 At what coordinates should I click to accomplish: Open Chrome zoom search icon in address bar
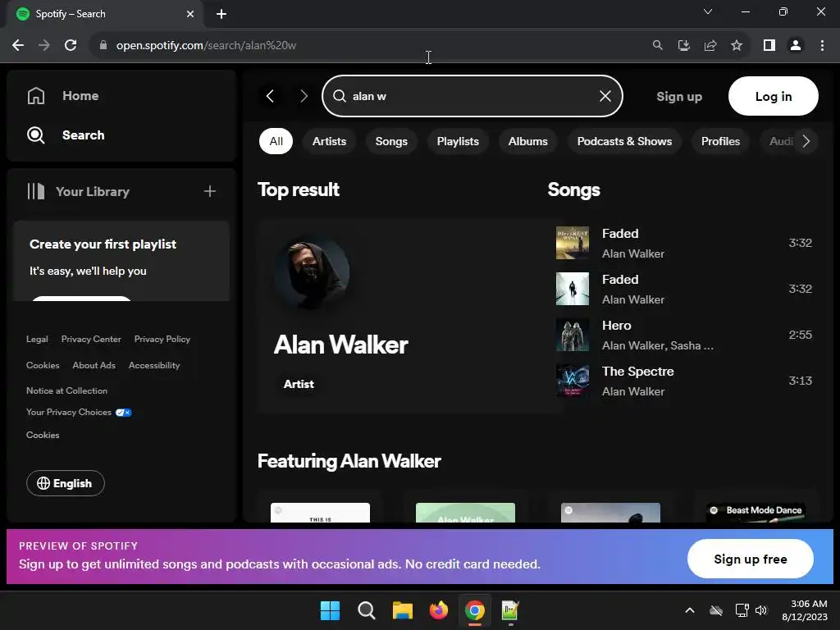[x=657, y=46]
